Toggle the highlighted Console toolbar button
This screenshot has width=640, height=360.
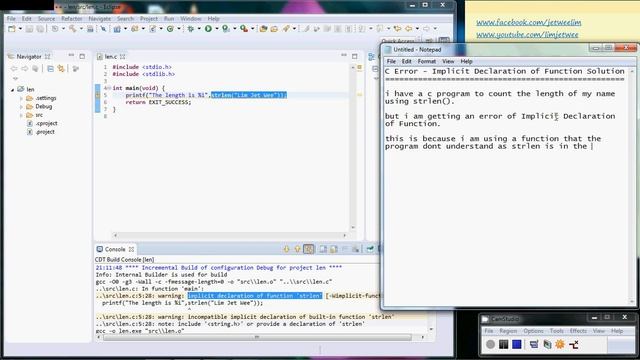[309, 249]
